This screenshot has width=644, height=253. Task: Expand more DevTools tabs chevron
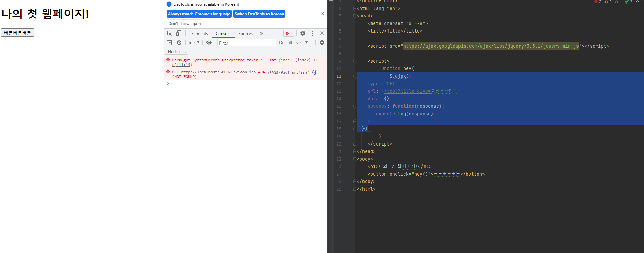(261, 33)
